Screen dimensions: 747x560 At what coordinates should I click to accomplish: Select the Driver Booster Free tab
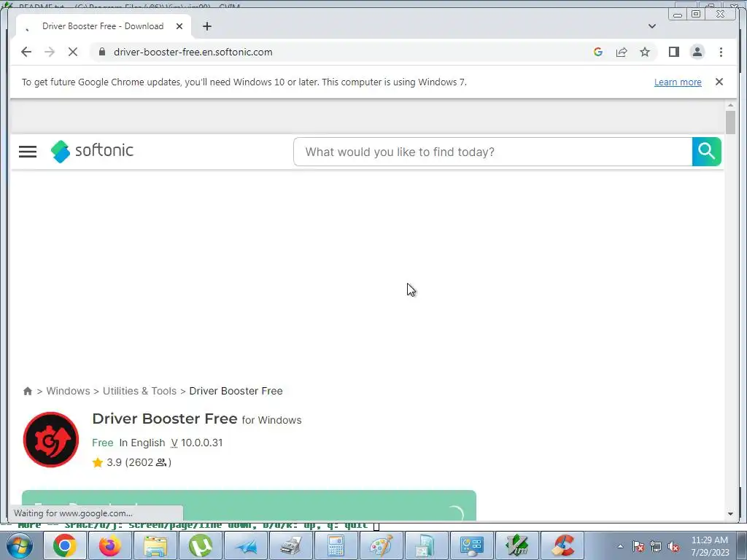pyautogui.click(x=104, y=26)
